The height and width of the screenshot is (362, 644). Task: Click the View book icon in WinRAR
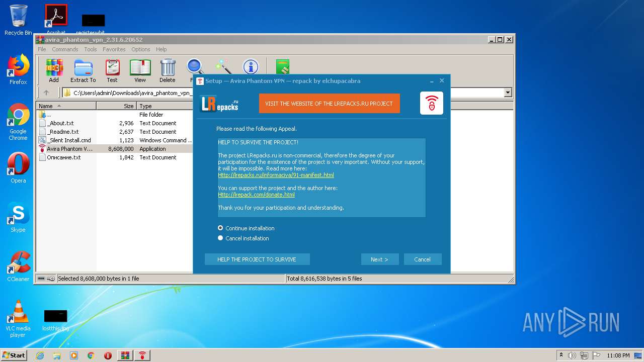pos(140,71)
